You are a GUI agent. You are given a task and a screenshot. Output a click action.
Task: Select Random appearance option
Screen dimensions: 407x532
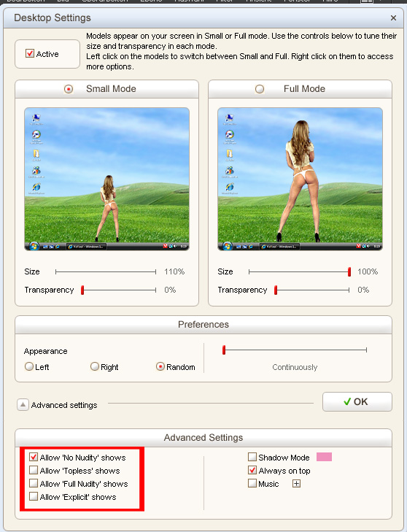[160, 367]
